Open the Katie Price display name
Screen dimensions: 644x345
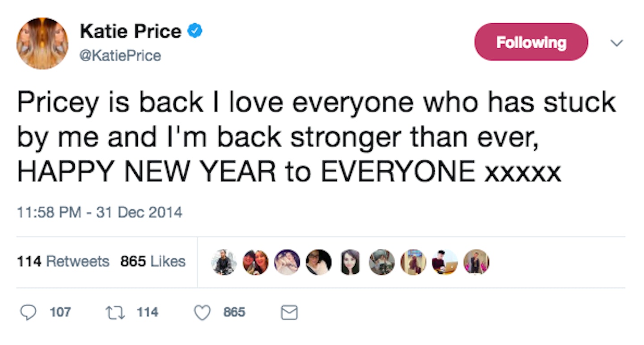(x=131, y=31)
